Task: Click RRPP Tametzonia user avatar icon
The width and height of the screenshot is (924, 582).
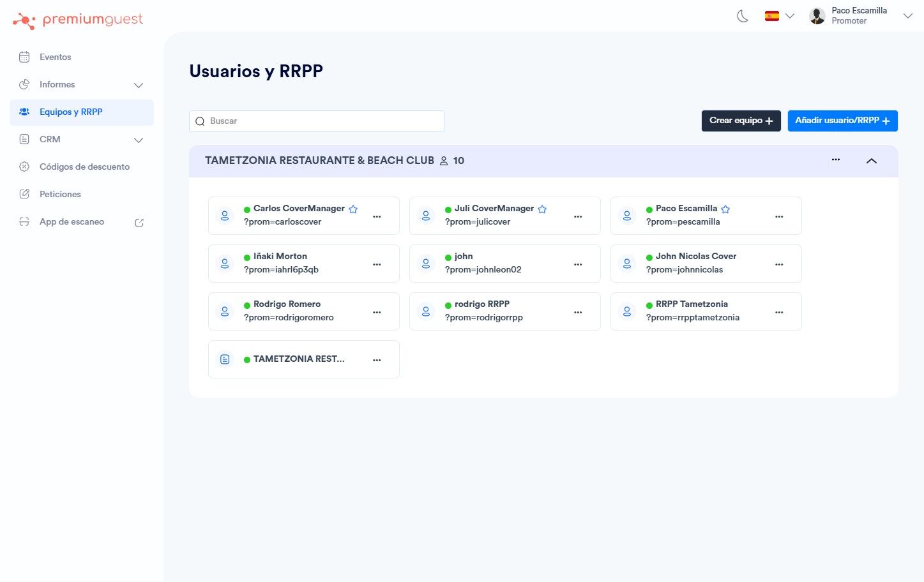Action: click(627, 311)
